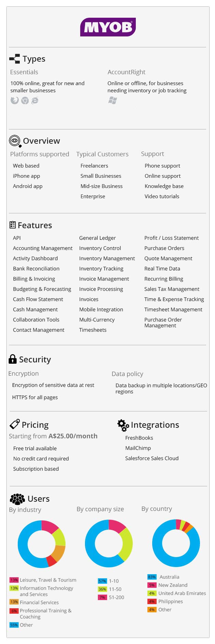Image resolution: width=215 pixels, height=644 pixels.
Task: Click the Types section hierarchy icon
Action: tap(15, 59)
